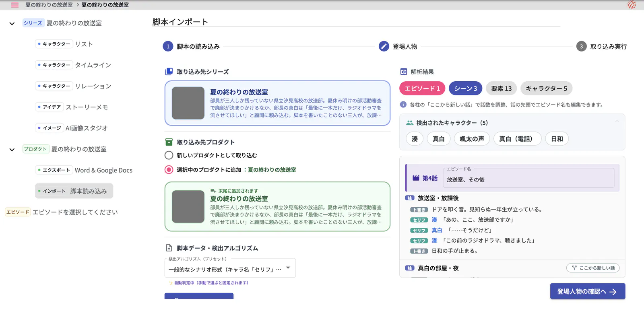
Task: Open イメージ AI画像スタジオ in sidebar
Action: tap(72, 128)
